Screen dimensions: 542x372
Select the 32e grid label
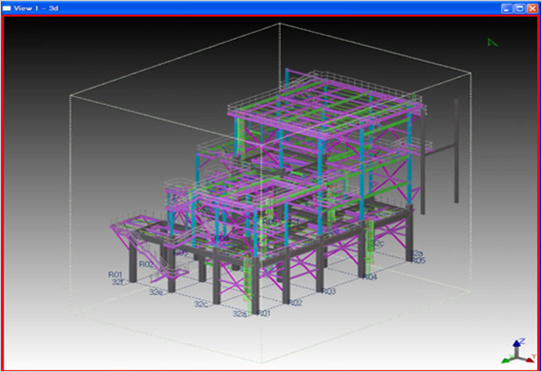click(x=156, y=292)
